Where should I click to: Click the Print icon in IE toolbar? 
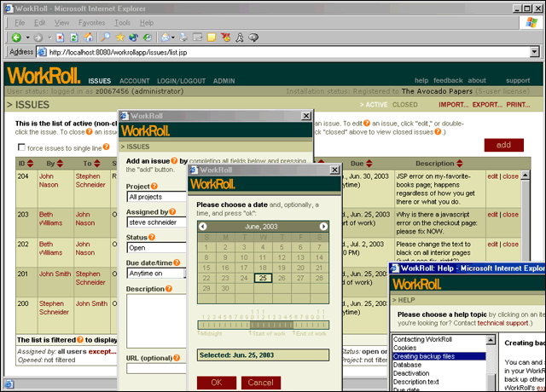183,37
